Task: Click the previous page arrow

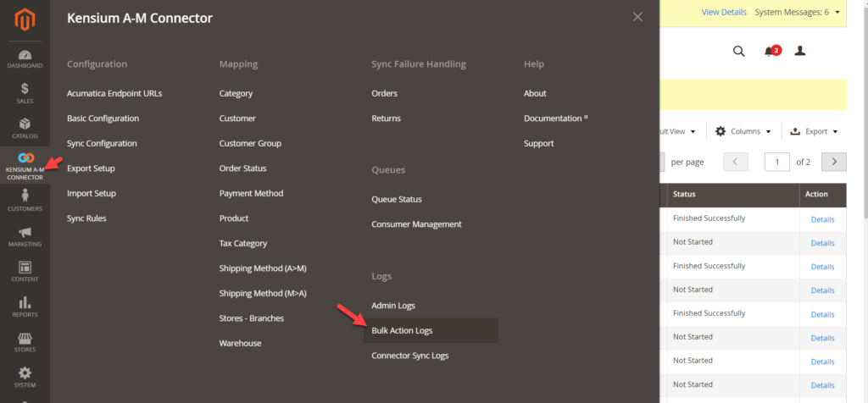Action: click(736, 162)
